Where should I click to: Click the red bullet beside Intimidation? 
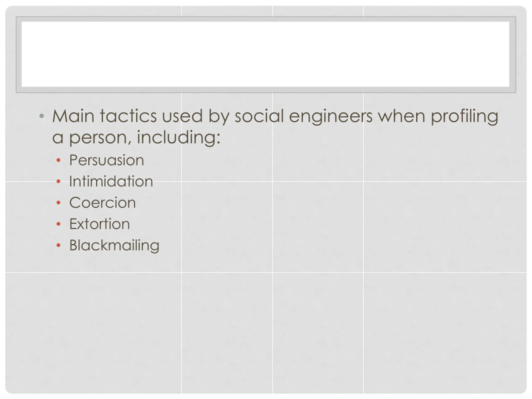[x=58, y=181]
